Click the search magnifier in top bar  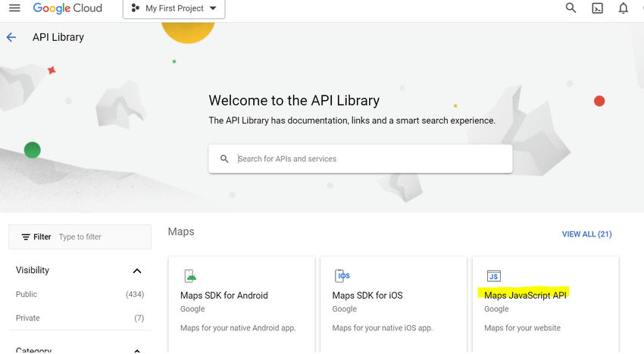click(x=571, y=8)
